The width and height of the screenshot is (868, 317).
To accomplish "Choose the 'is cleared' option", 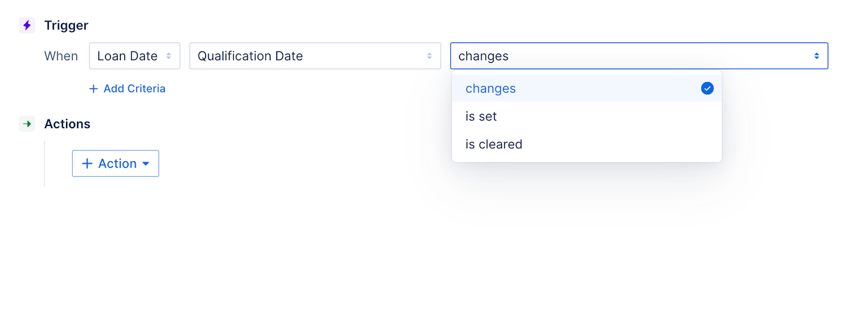I will pos(494,144).
